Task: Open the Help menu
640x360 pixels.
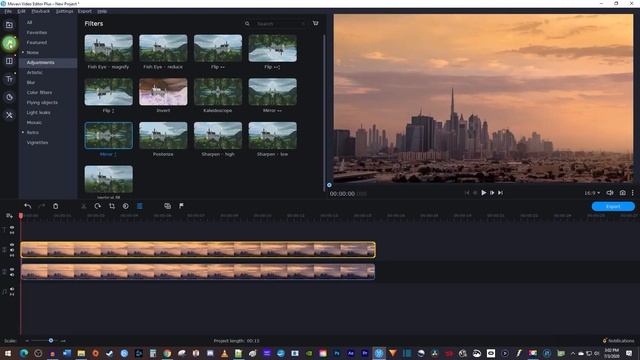Action: pyautogui.click(x=102, y=11)
